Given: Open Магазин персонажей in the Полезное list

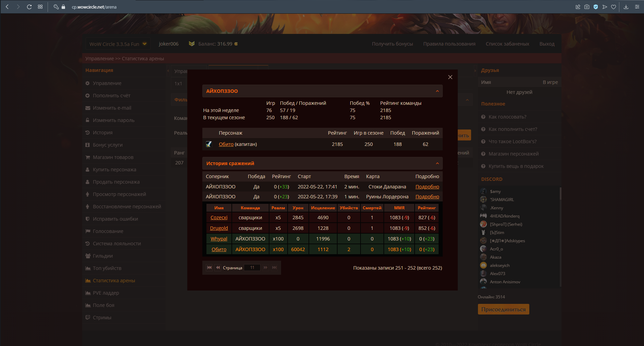Looking at the screenshot, I should 514,154.
